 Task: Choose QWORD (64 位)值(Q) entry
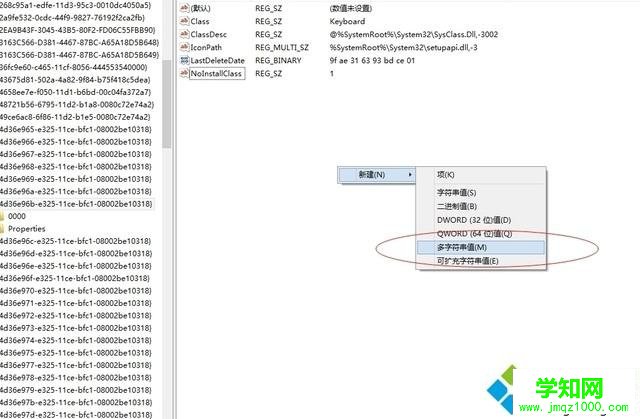[474, 234]
